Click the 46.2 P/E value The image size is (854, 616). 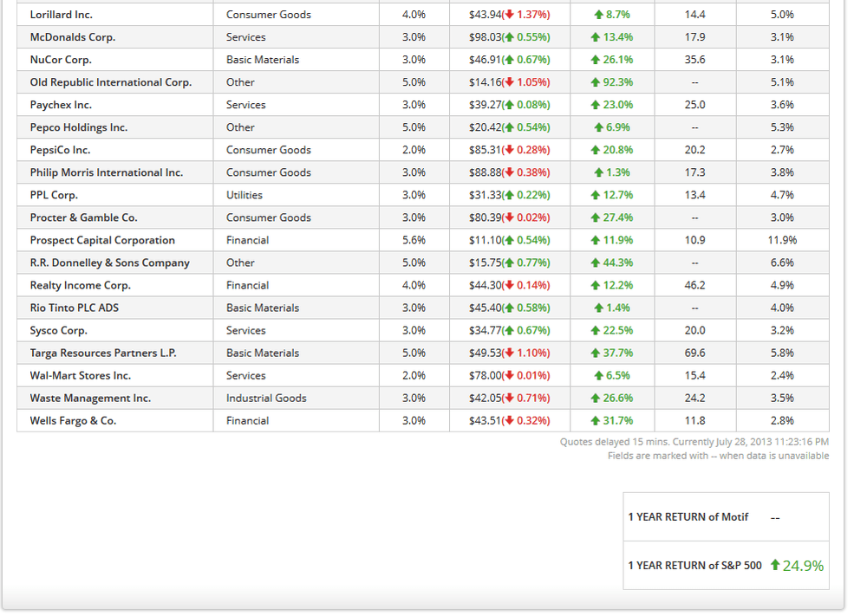tap(695, 286)
